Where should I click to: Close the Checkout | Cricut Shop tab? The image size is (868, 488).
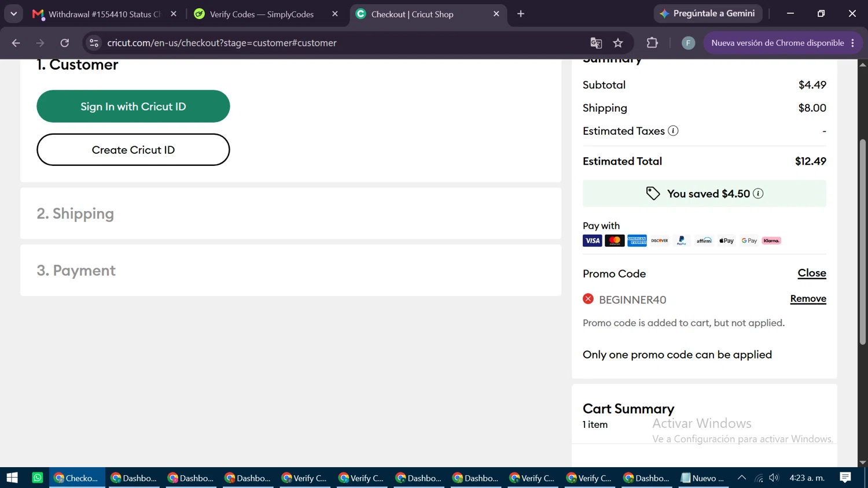(496, 14)
